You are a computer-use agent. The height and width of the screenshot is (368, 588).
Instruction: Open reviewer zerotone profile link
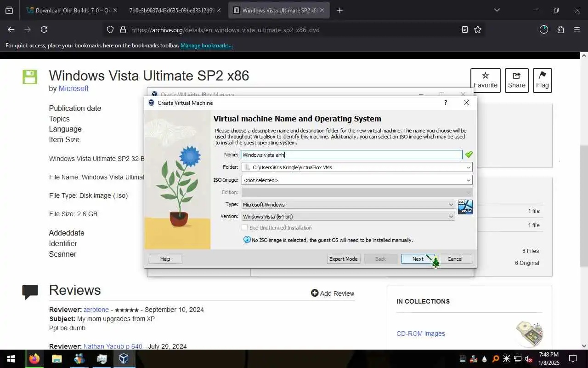(x=96, y=310)
